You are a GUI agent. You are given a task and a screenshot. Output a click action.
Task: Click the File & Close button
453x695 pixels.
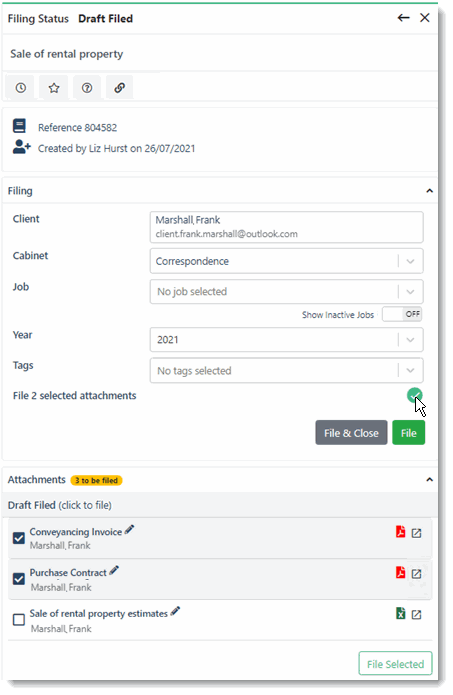[351, 433]
